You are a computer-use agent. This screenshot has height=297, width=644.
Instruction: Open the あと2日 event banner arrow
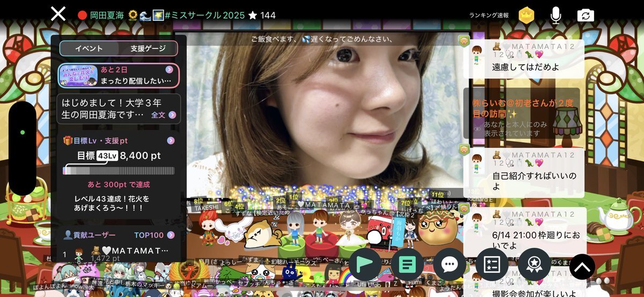pyautogui.click(x=169, y=70)
